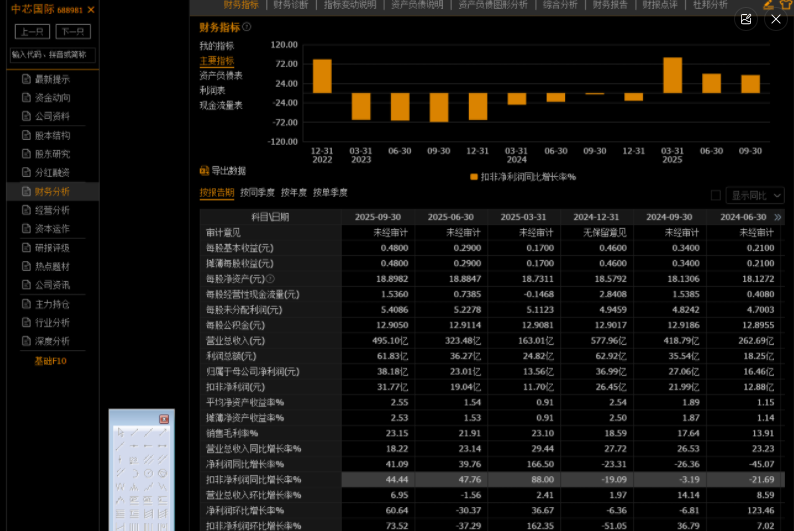
Task: Select the 按单季度 view tab
Action: [x=330, y=193]
